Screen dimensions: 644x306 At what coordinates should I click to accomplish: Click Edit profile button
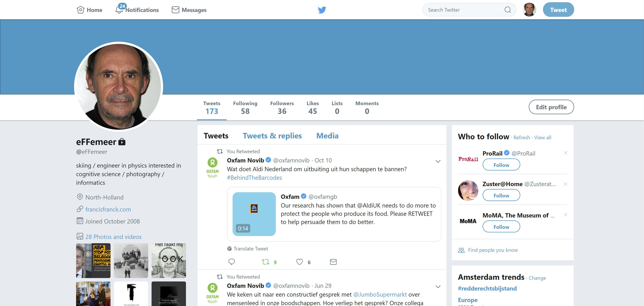[551, 107]
